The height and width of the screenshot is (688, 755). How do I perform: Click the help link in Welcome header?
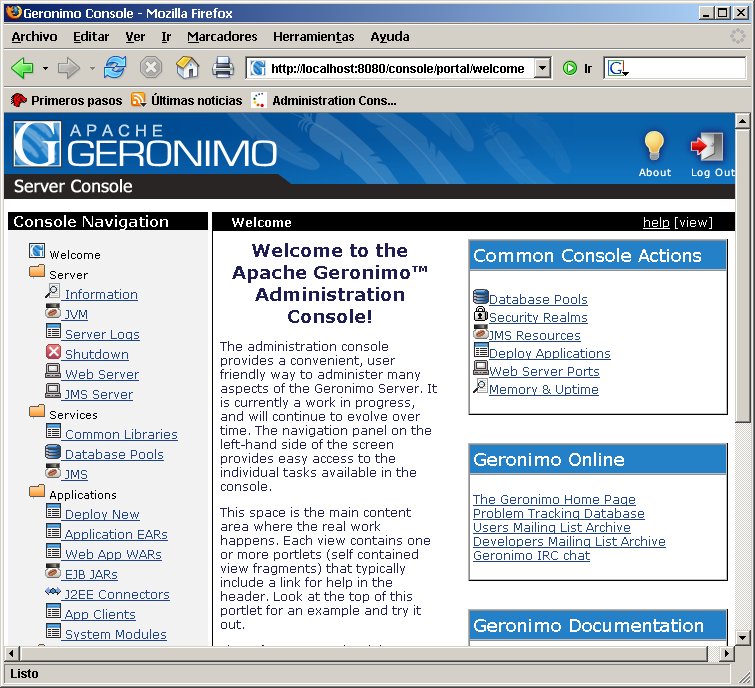click(656, 222)
